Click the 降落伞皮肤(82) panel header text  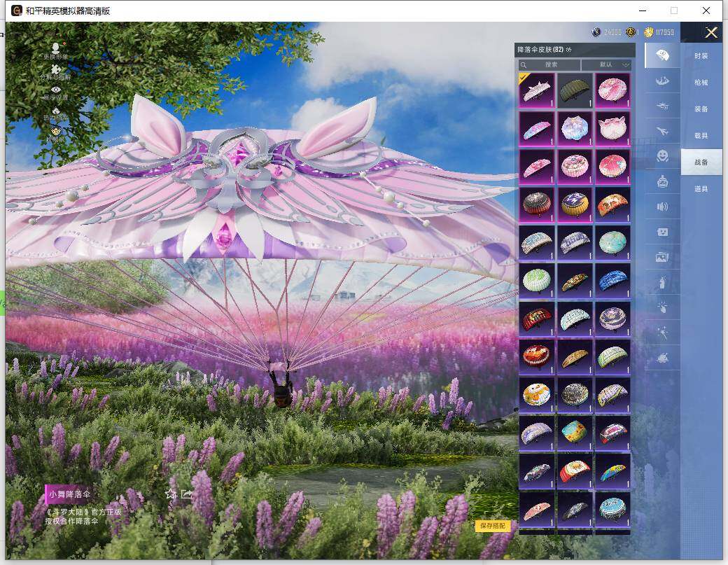tap(540, 50)
